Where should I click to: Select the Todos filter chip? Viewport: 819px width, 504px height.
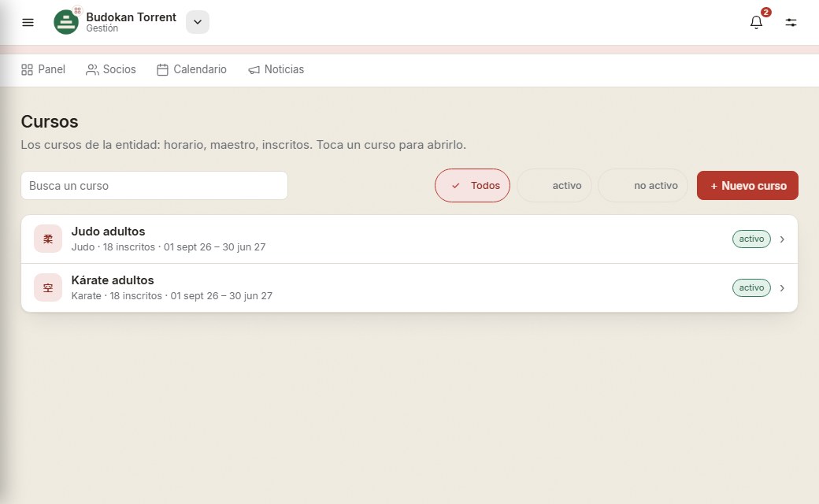coord(472,185)
